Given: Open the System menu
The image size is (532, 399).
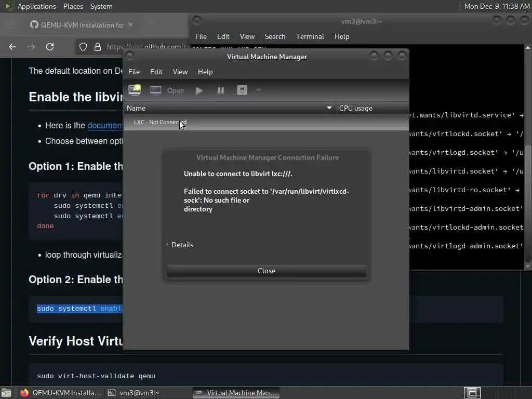Looking at the screenshot, I should point(101,6).
